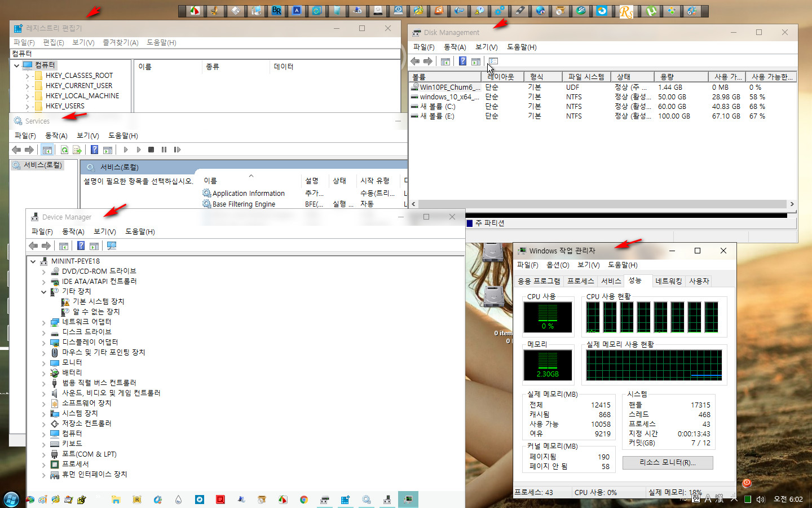Click the Export List icon in Services toolbar
This screenshot has height=508, width=812.
(x=77, y=150)
